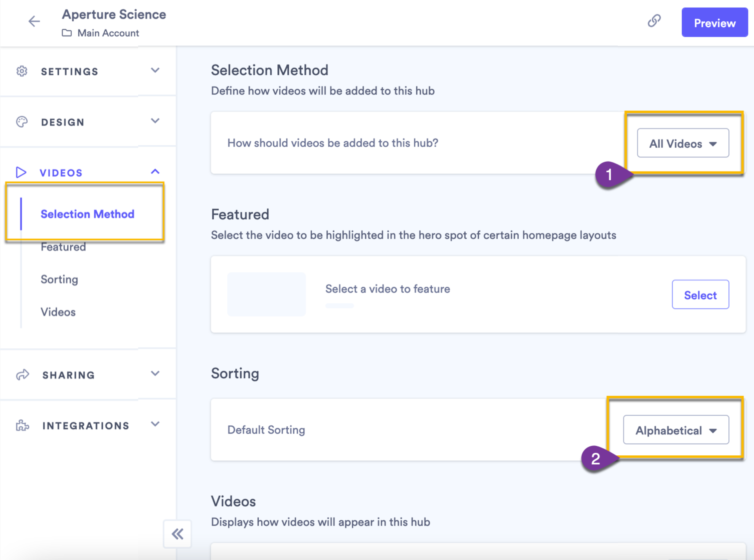Collapse the sidebar with double-chevron icon
The height and width of the screenshot is (560, 754).
click(177, 534)
